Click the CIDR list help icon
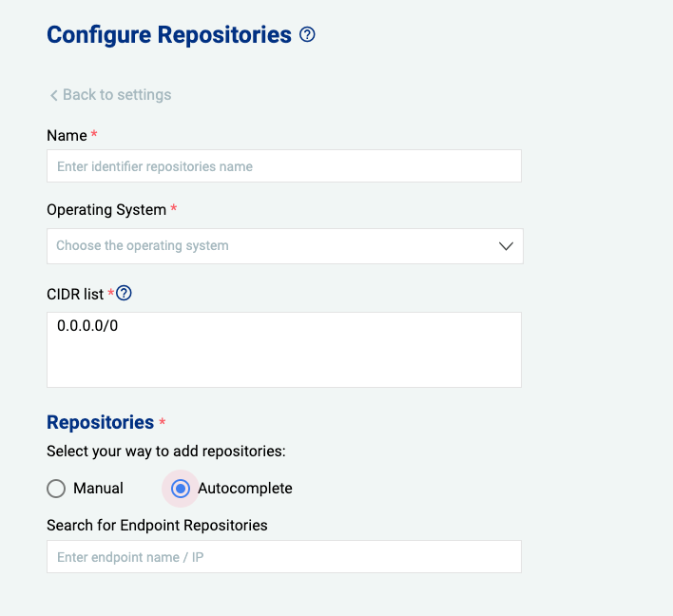 tap(124, 293)
